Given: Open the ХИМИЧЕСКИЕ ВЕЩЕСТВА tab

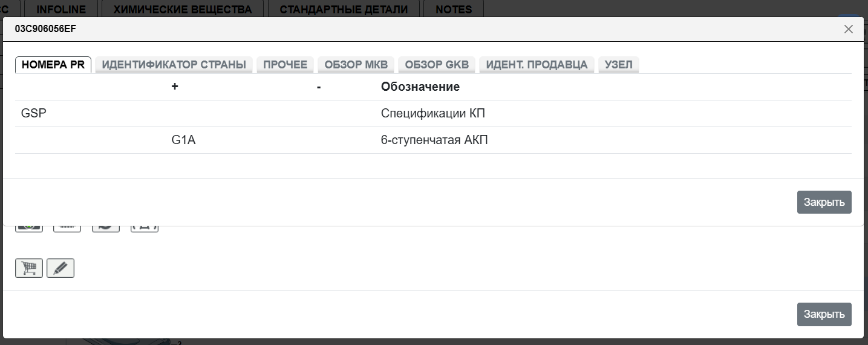Looking at the screenshot, I should tap(183, 9).
